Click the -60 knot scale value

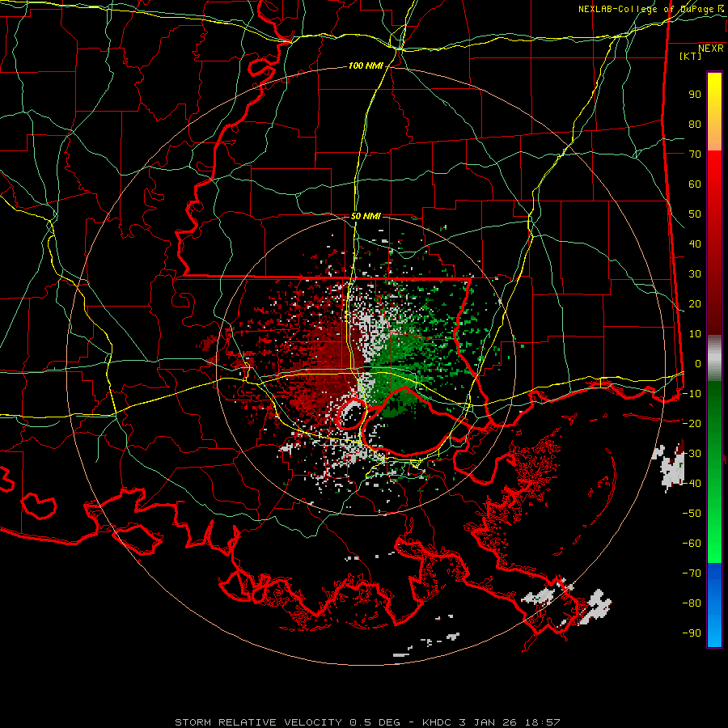tap(692, 544)
